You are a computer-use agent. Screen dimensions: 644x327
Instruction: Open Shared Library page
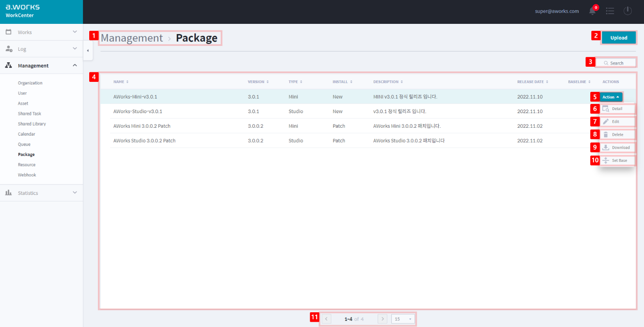(x=32, y=124)
